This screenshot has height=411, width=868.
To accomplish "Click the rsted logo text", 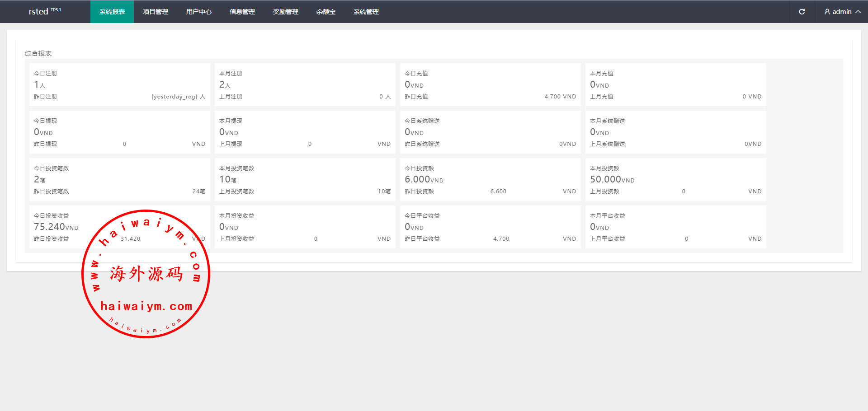I will click(x=38, y=12).
